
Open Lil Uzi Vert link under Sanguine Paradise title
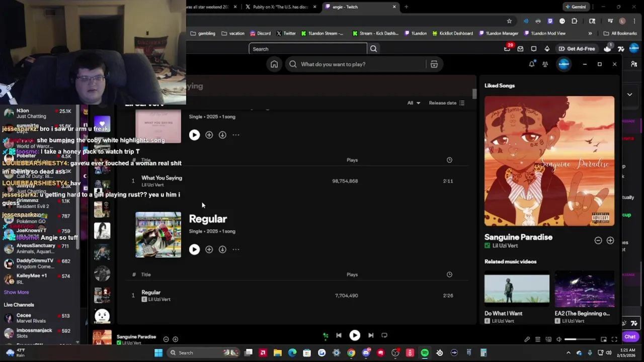tap(505, 246)
